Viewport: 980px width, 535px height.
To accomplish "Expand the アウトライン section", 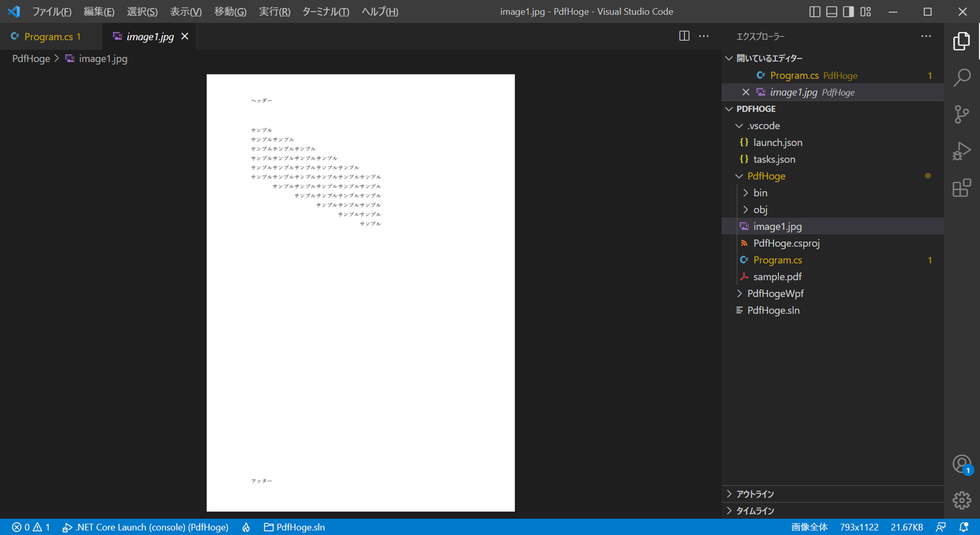I will tap(755, 494).
